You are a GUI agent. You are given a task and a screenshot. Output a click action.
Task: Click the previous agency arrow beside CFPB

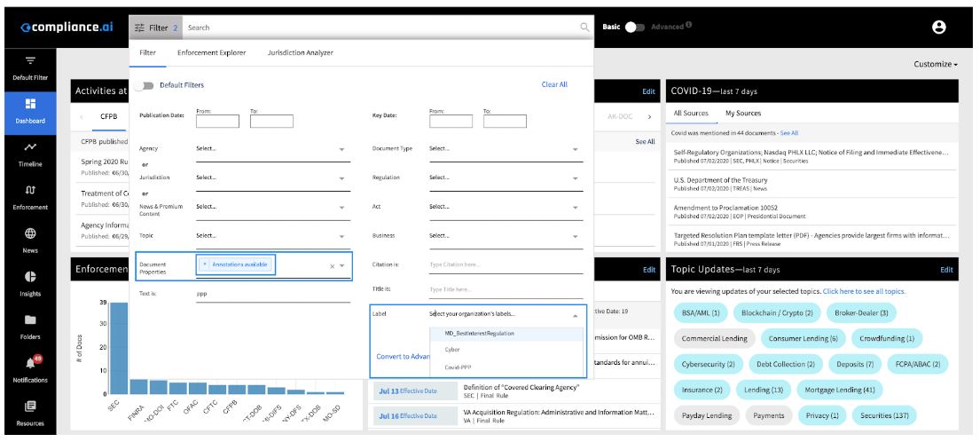coord(82,116)
